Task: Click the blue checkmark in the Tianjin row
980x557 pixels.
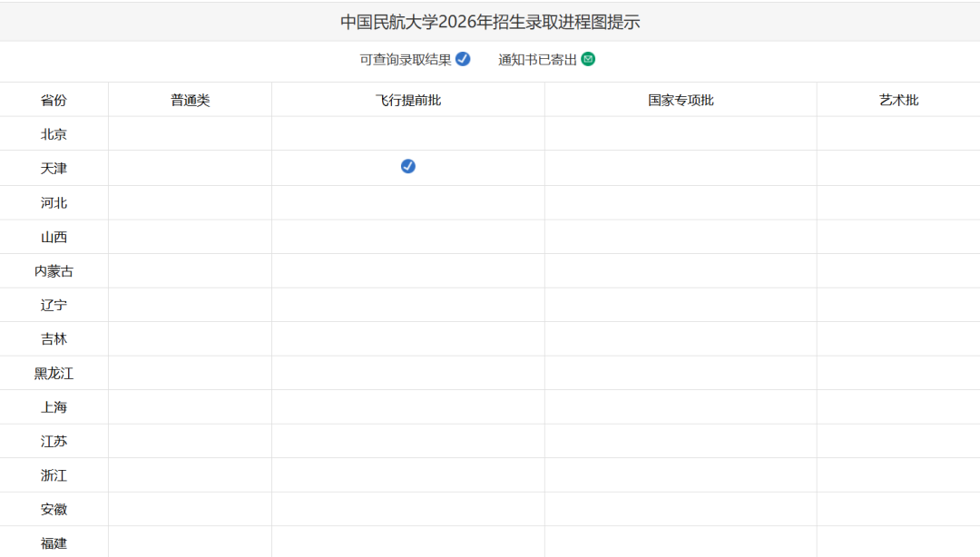Action: coord(408,166)
